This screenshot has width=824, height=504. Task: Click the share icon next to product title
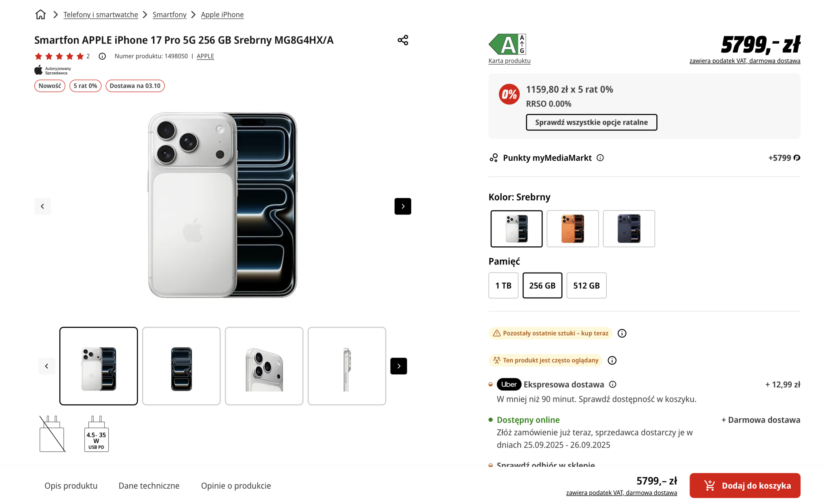click(x=402, y=40)
